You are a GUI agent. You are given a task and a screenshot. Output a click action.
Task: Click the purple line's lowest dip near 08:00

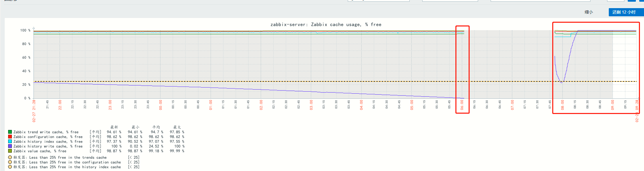562,82
